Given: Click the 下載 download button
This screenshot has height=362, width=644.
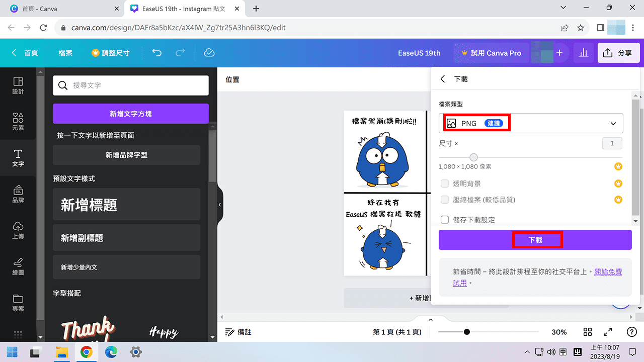Looking at the screenshot, I should point(535,240).
